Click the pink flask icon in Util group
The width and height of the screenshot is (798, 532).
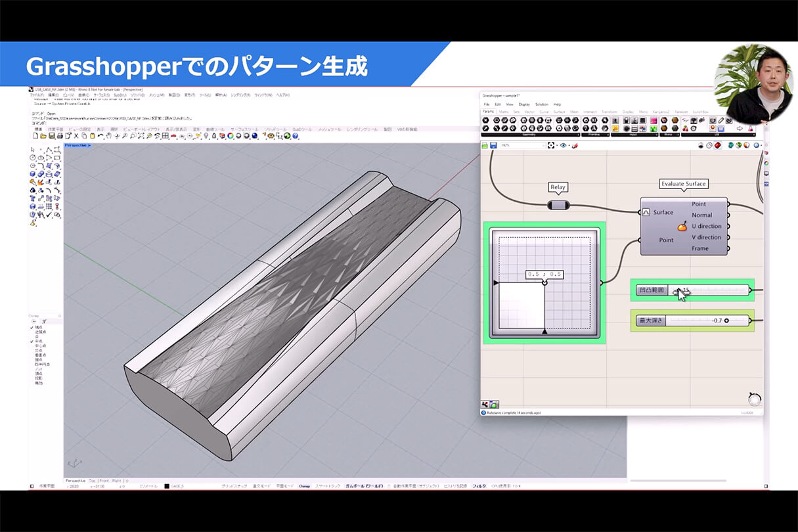pos(750,128)
